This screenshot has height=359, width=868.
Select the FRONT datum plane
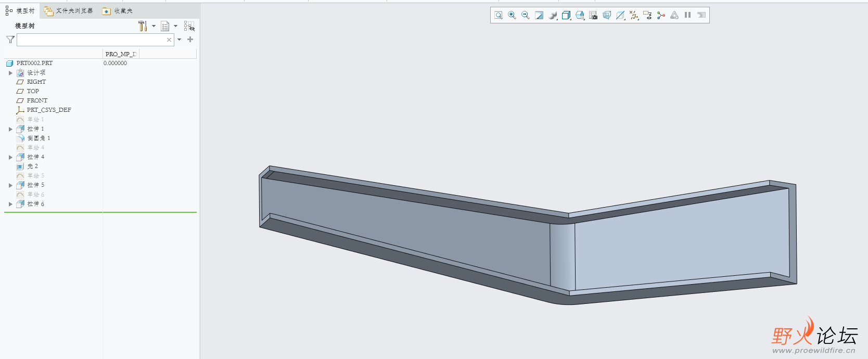[37, 101]
